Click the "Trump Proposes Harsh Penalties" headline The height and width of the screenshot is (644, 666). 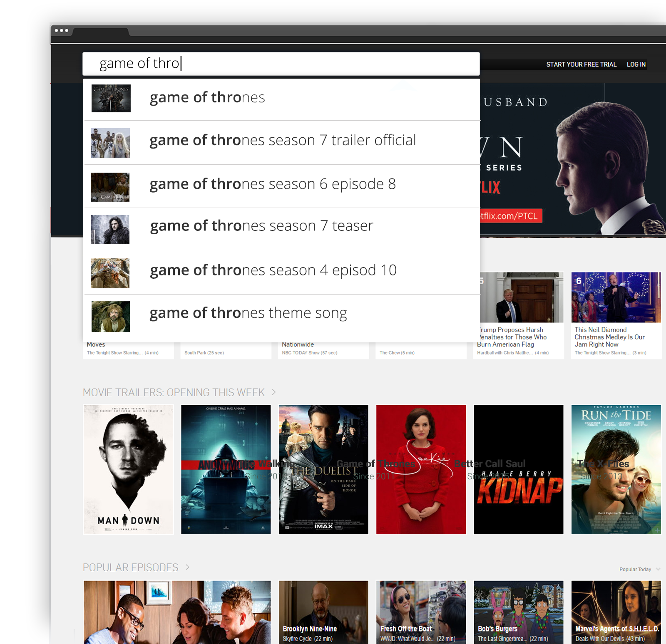tap(512, 337)
